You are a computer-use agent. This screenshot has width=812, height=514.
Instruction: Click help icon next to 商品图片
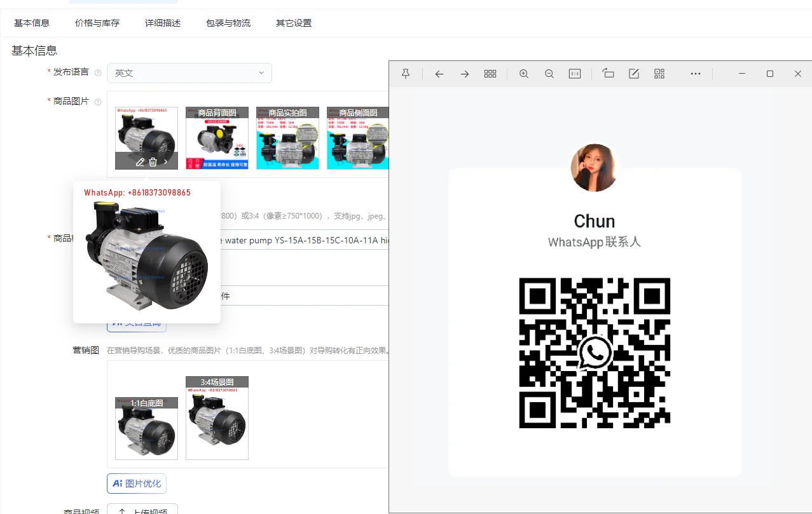tap(98, 102)
